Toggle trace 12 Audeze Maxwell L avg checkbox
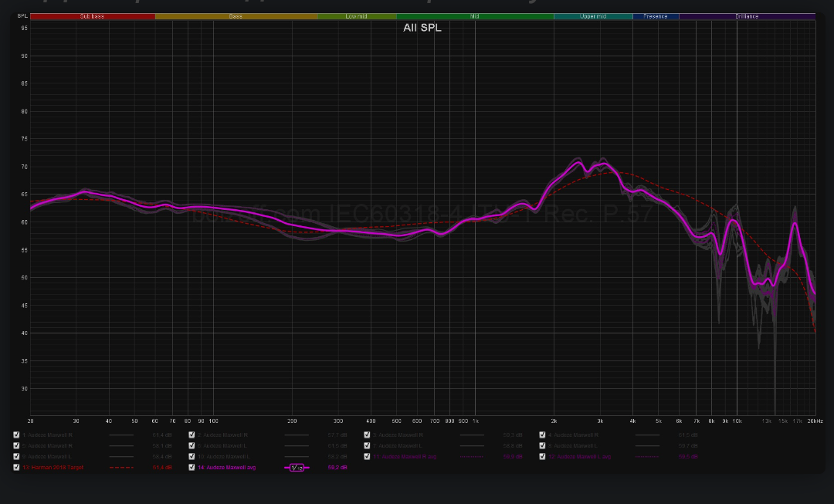The width and height of the screenshot is (834, 504). coord(542,457)
